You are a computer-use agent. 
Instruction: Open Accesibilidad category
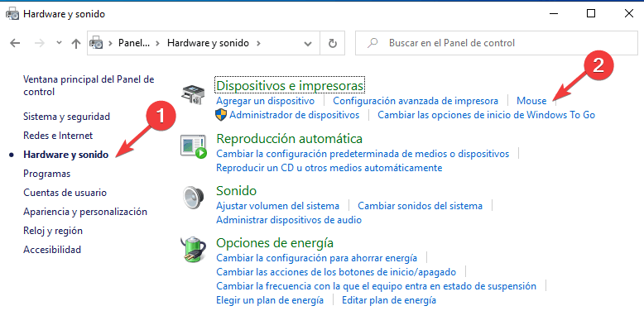pos(52,250)
